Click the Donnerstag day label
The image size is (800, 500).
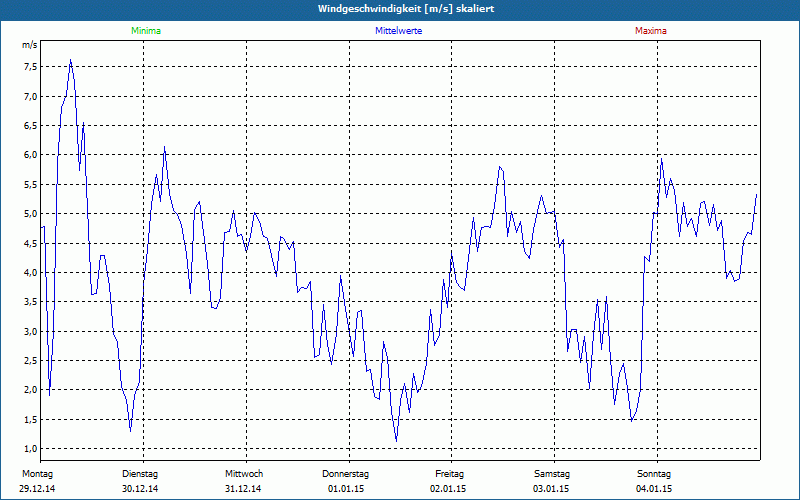pos(345,474)
